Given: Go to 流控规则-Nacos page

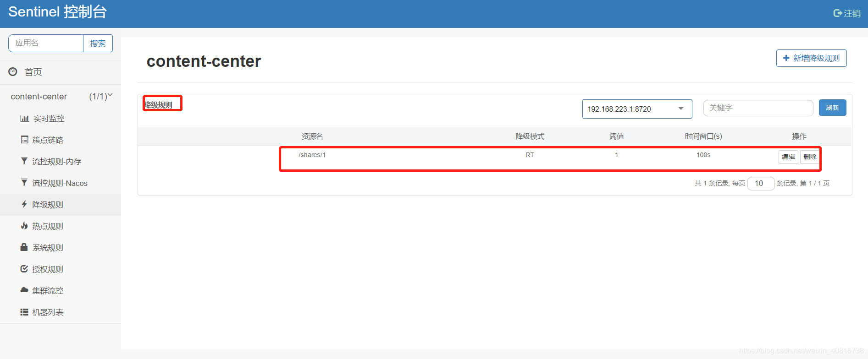Looking at the screenshot, I should click(61, 183).
